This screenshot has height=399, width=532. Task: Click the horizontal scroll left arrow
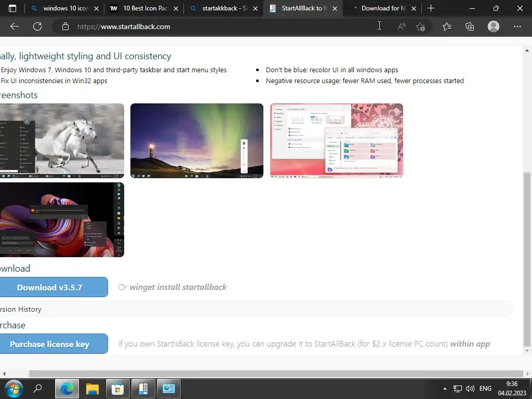tap(4, 374)
